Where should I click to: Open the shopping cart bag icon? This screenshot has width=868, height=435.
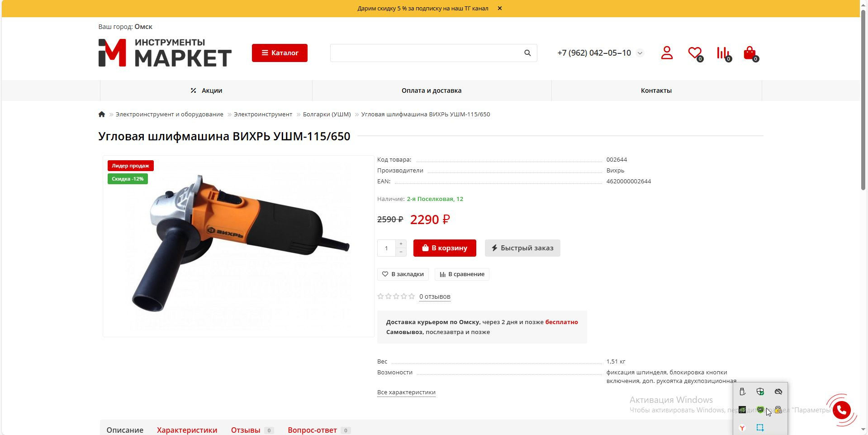click(x=750, y=53)
